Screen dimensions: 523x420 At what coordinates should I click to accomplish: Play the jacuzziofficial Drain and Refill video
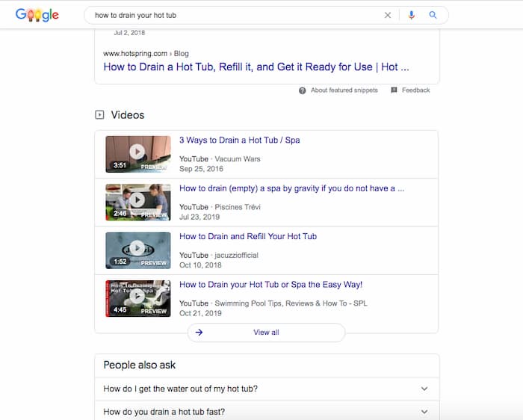137,250
